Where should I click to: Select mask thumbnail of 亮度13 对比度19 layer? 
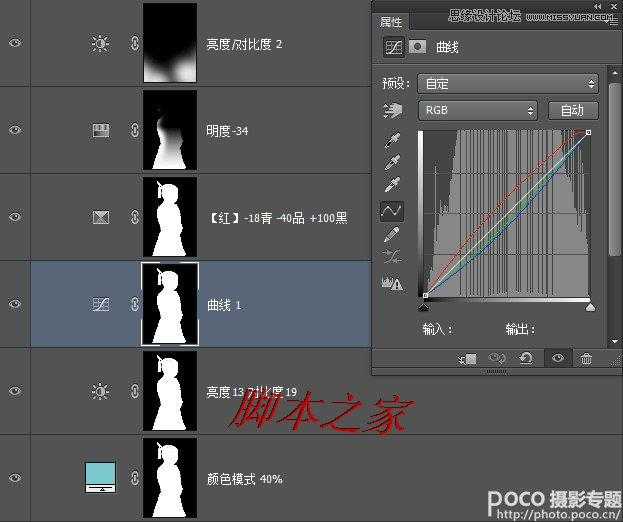(x=170, y=391)
